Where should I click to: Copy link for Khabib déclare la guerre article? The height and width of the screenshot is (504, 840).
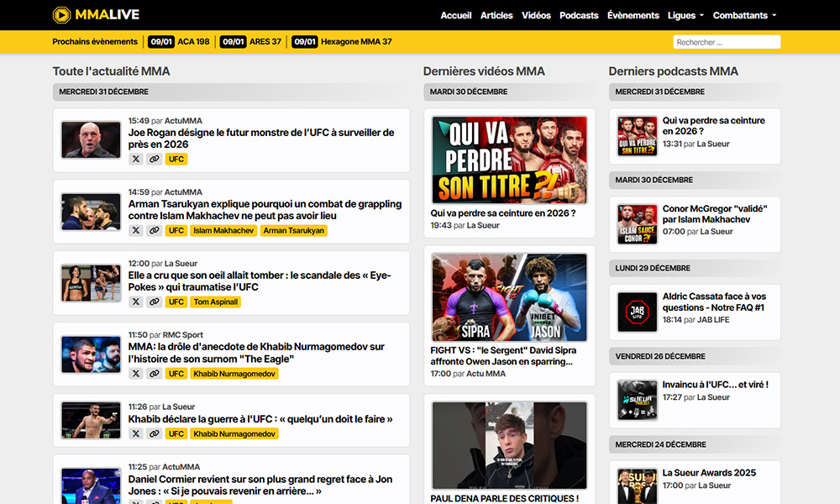click(x=154, y=433)
